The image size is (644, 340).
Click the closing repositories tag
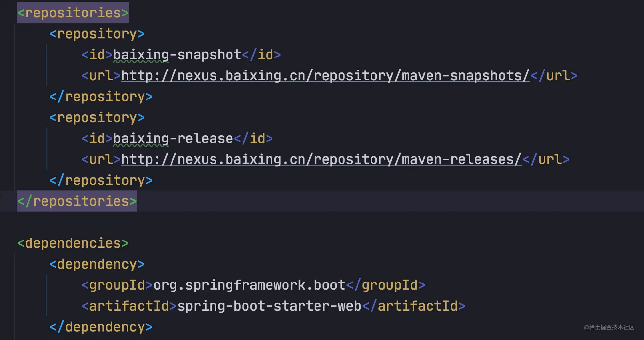click(77, 201)
